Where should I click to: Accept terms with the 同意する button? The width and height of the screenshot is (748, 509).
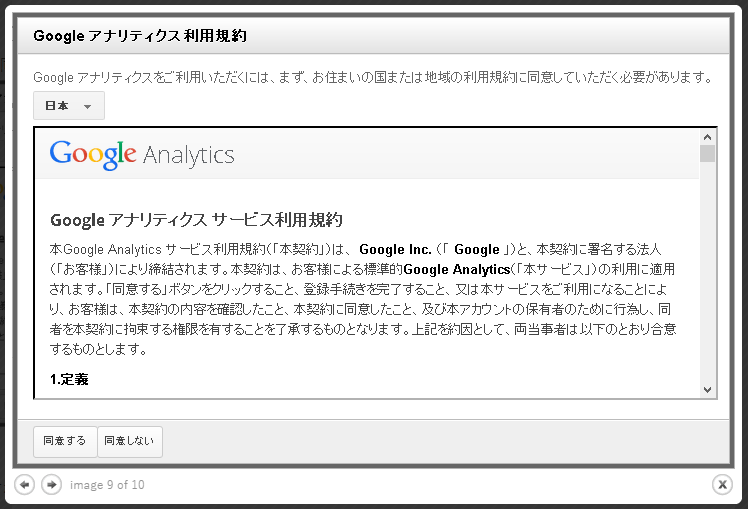[x=65, y=441]
